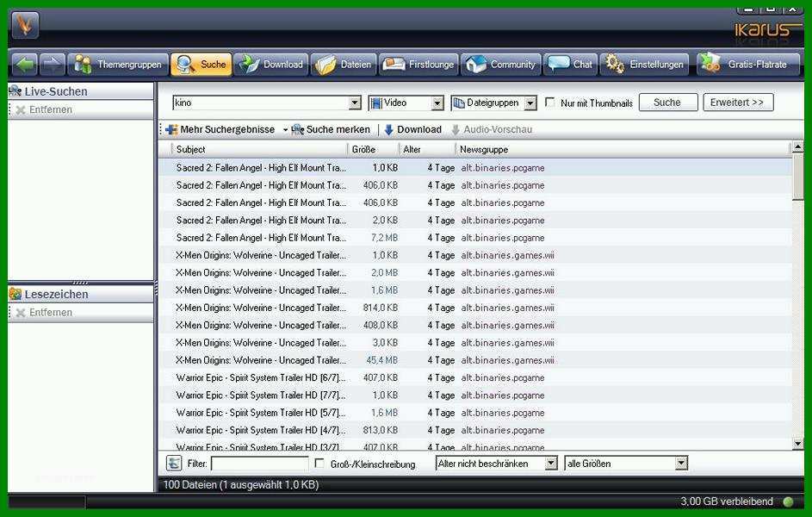The image size is (812, 517).
Task: Open the Download tab in navigation
Action: coord(271,65)
